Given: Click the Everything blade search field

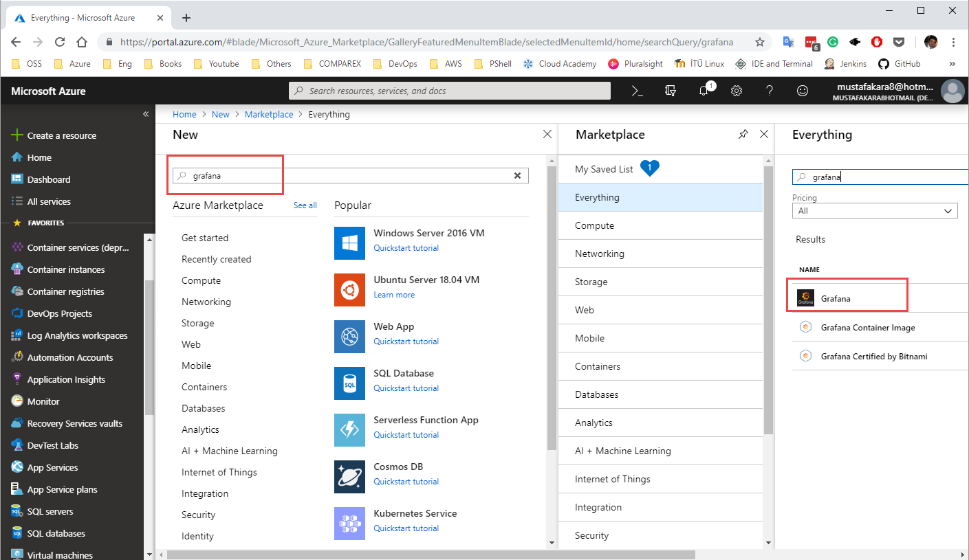Looking at the screenshot, I should coord(880,177).
